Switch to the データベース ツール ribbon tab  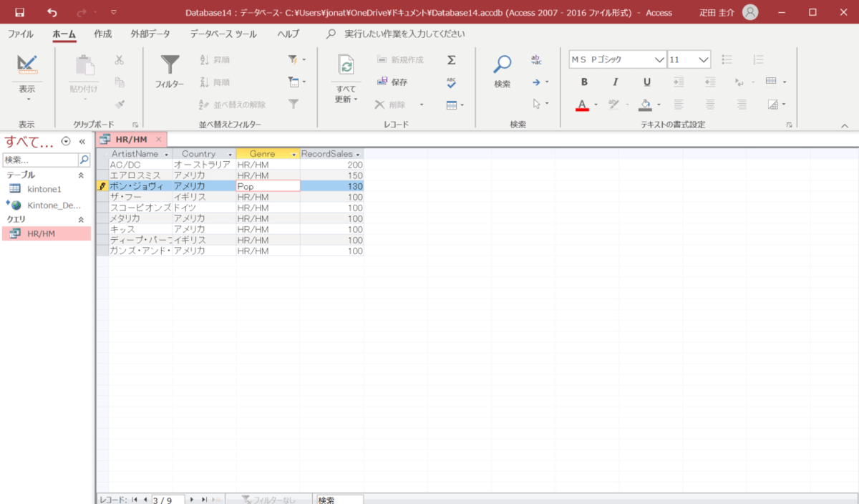click(x=223, y=34)
